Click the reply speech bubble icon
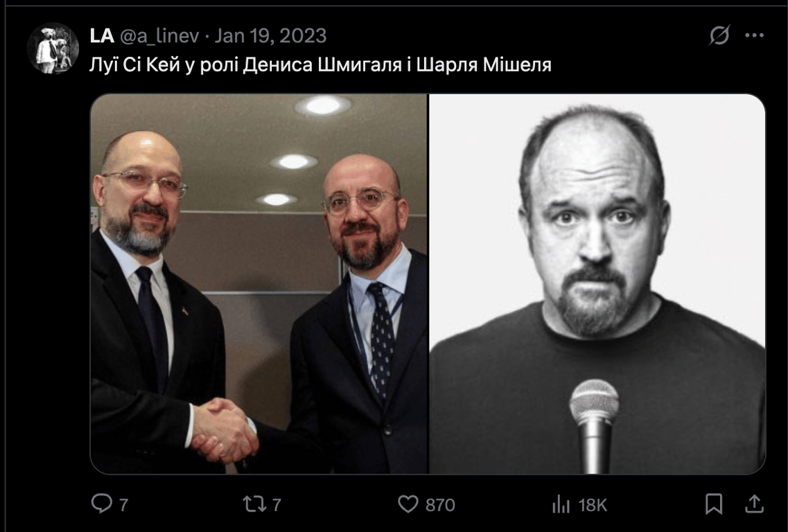The width and height of the screenshot is (788, 532). click(x=102, y=504)
